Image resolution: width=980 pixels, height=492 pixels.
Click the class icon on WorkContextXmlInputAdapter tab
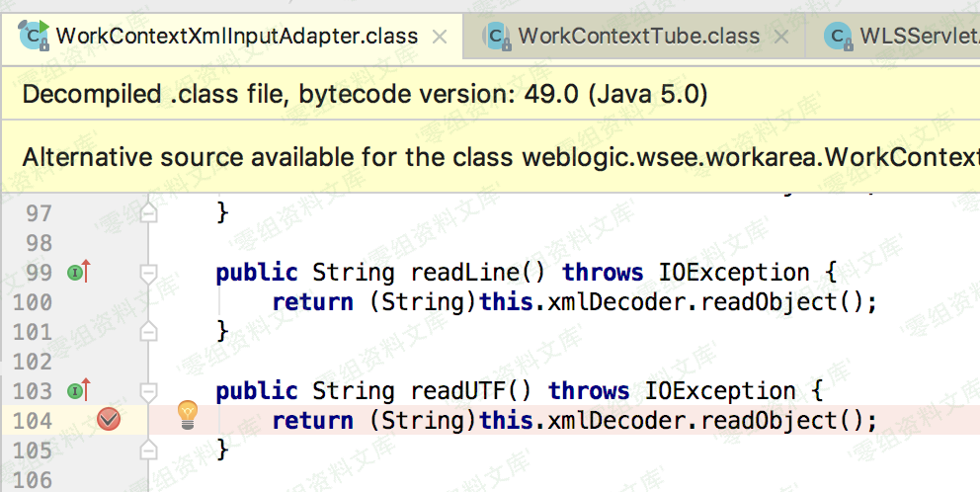pos(35,36)
